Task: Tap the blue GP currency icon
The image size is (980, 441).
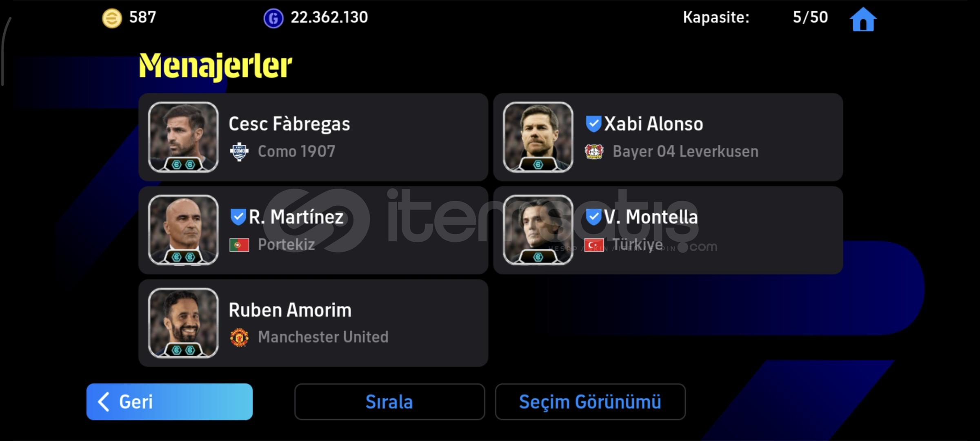Action: coord(273,18)
